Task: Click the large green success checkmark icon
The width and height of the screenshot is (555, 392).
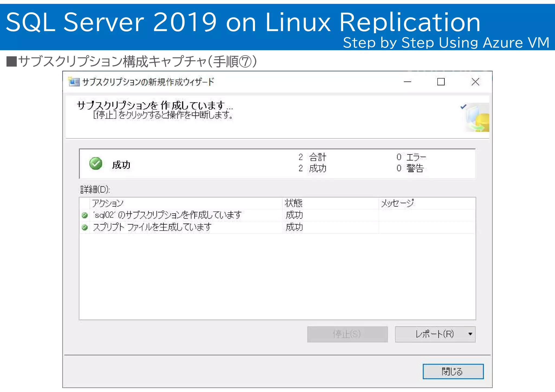Action: (96, 163)
